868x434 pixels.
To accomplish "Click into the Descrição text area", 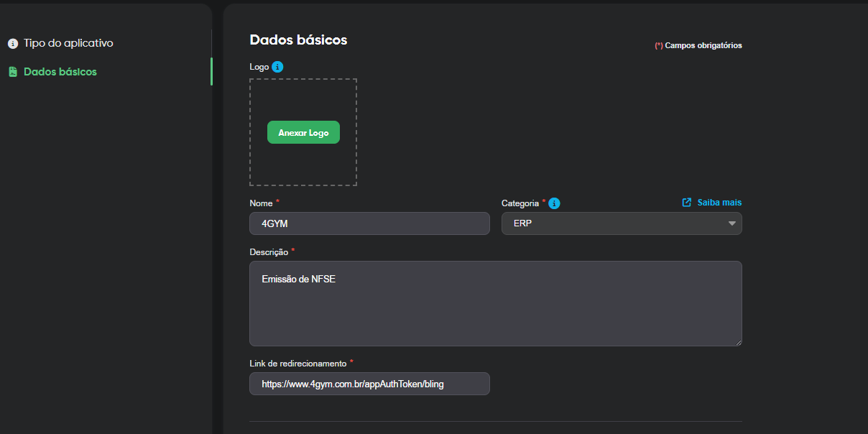I will coord(495,303).
